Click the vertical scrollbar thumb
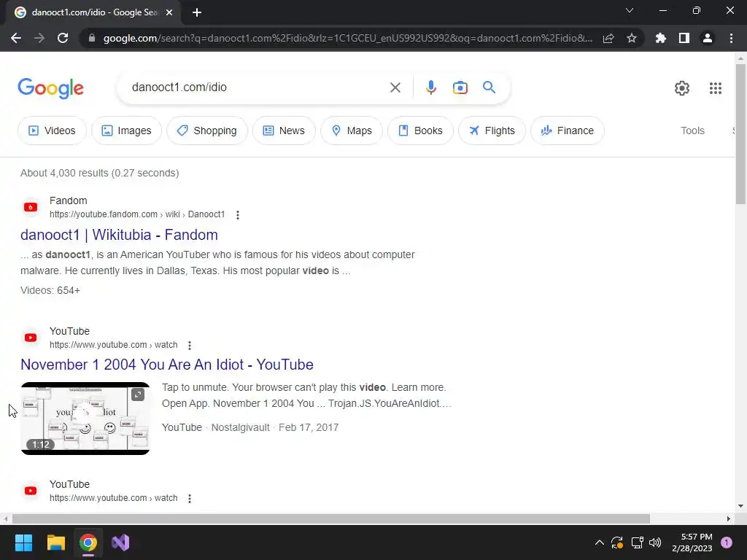The image size is (747, 560). point(741,133)
